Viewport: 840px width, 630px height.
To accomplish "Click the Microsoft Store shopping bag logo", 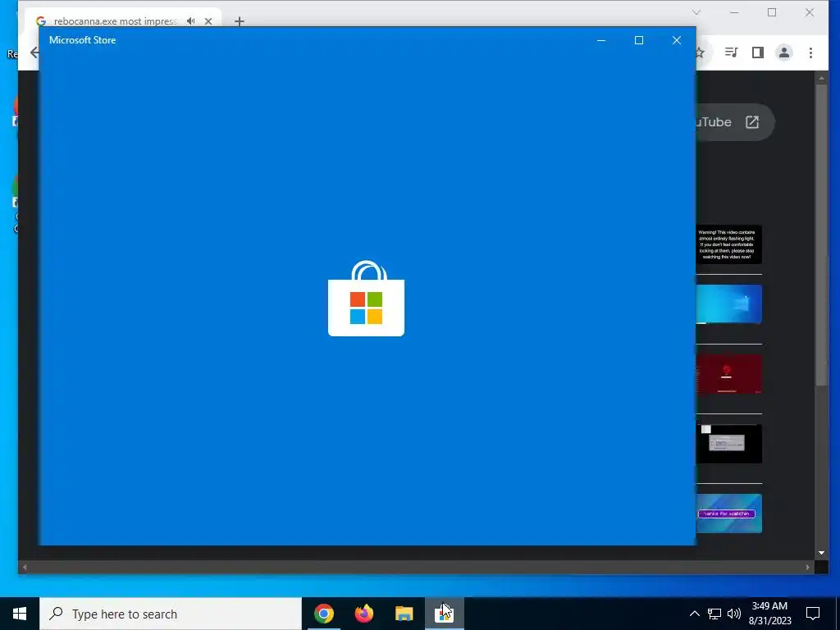I will click(367, 299).
